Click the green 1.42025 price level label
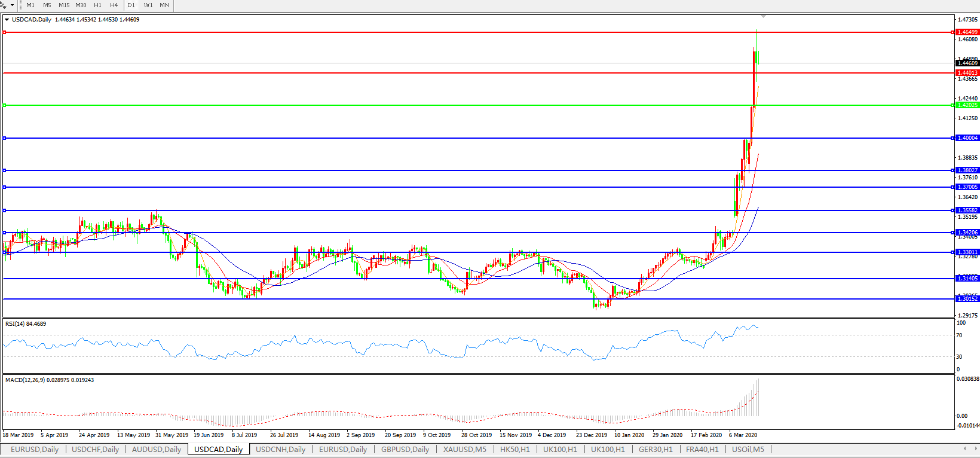 tap(967, 105)
